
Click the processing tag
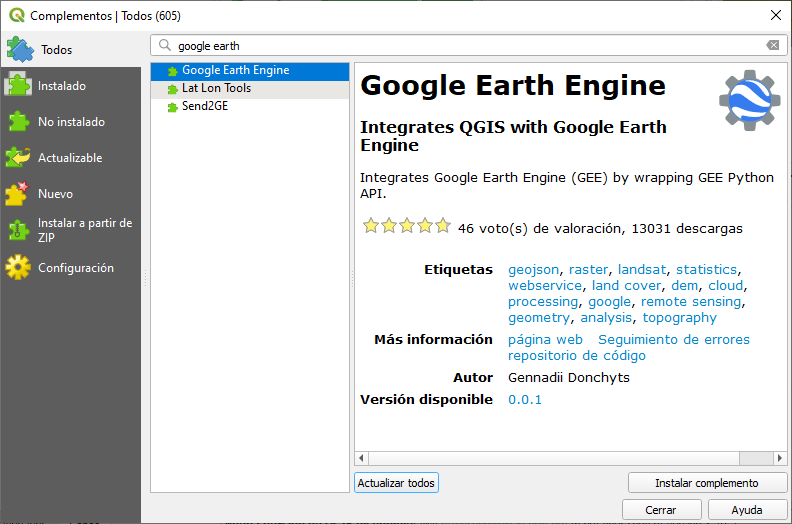543,302
